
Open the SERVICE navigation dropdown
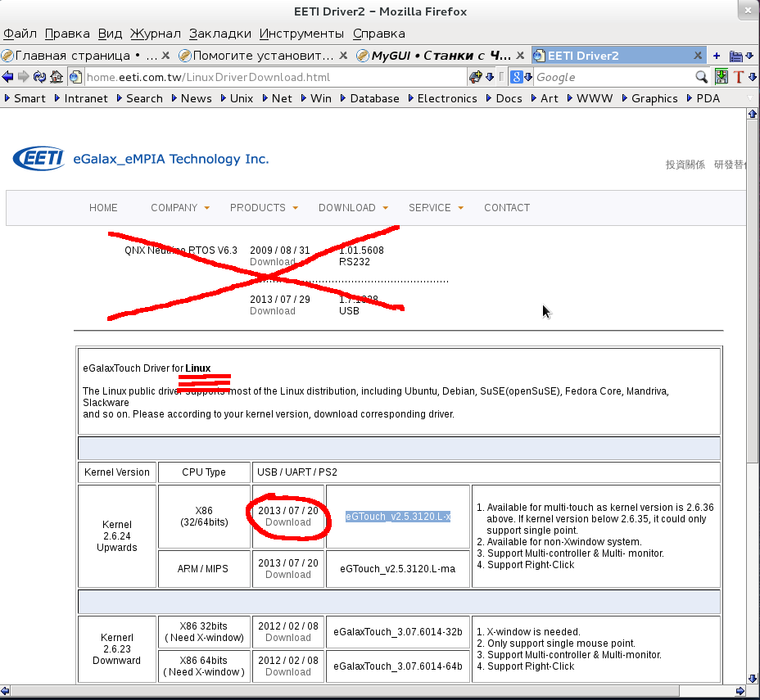(x=436, y=208)
